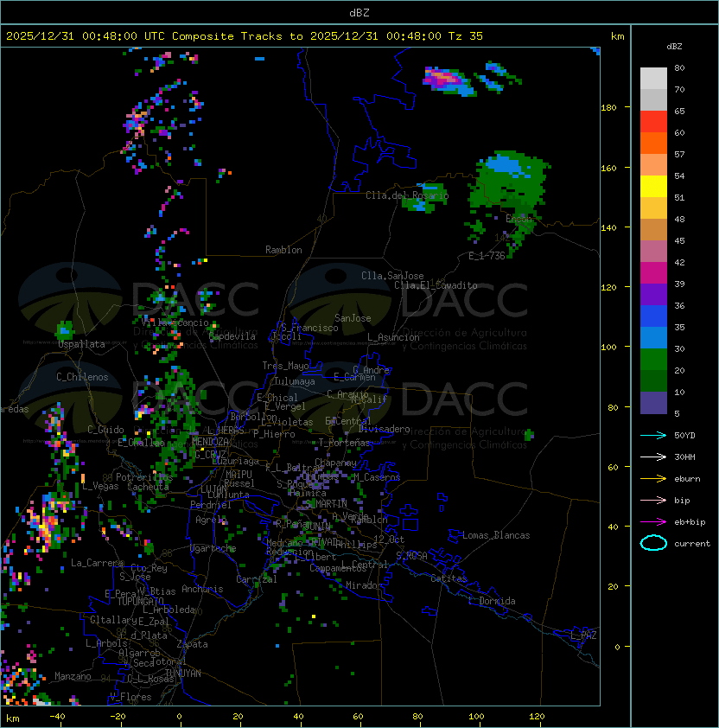Screen dimensions: 719x728
Task: Click the cyan 50YD arrow in legend
Action: (x=653, y=435)
